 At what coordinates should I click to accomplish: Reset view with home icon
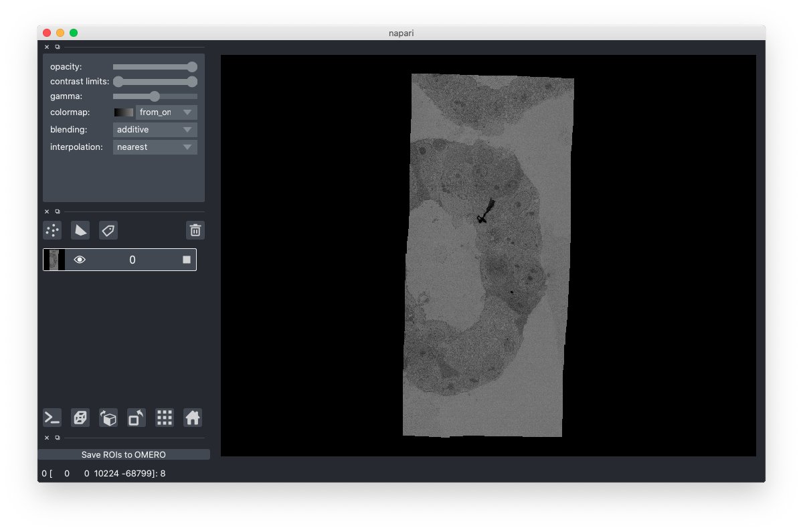pos(193,418)
